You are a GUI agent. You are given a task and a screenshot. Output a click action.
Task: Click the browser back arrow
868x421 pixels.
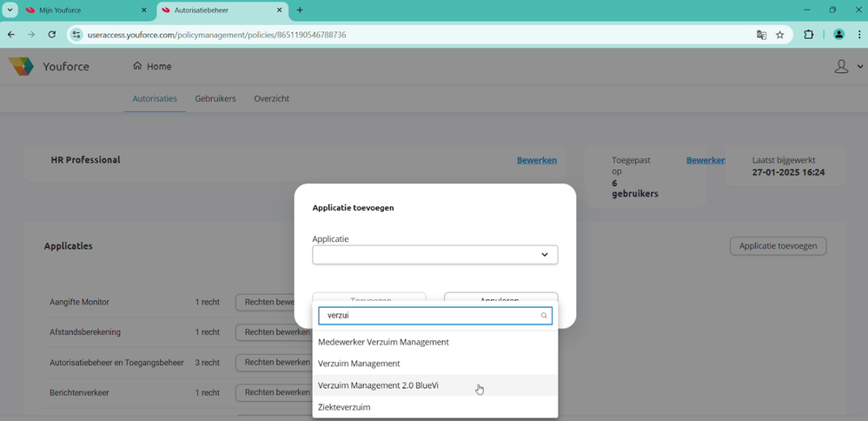tap(11, 34)
